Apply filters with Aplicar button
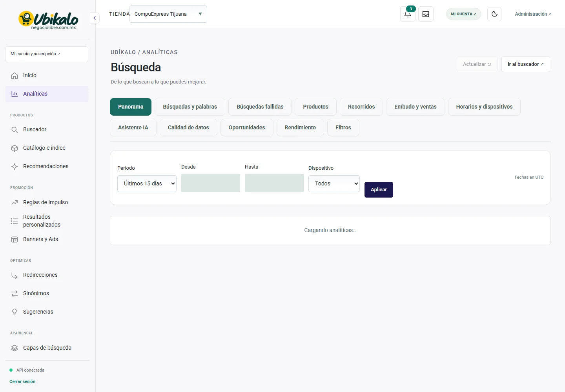 point(379,190)
